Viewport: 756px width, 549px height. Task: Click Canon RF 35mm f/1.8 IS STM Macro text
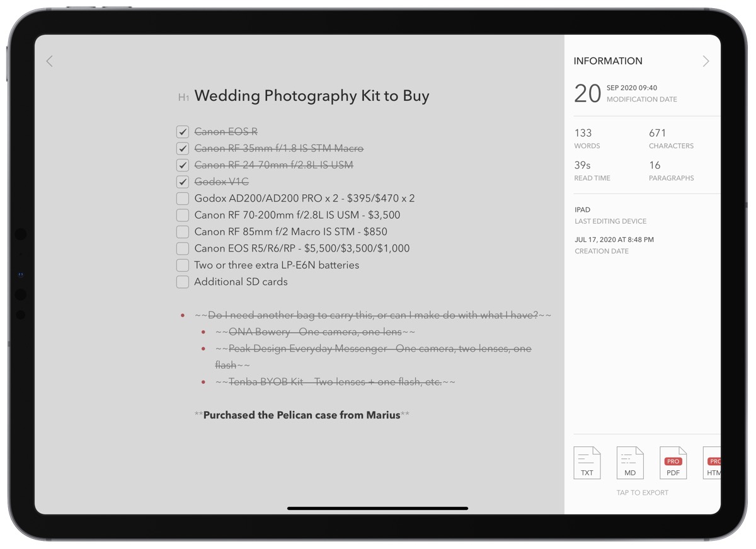(279, 149)
